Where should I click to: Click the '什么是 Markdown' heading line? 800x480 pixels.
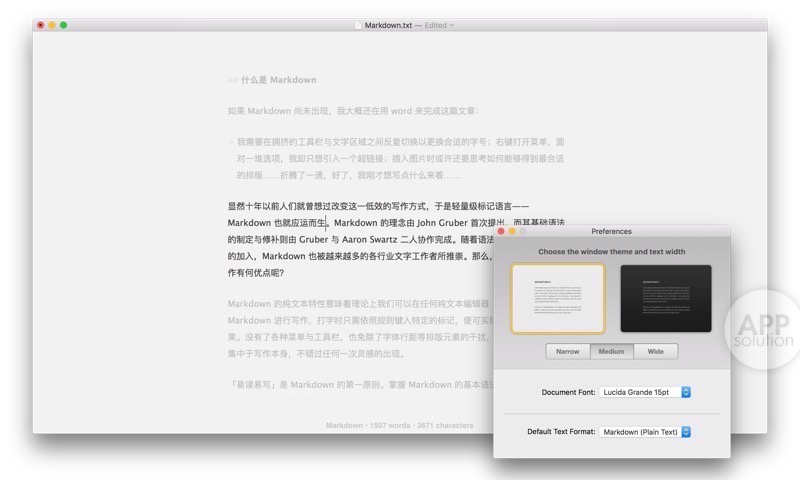(278, 80)
